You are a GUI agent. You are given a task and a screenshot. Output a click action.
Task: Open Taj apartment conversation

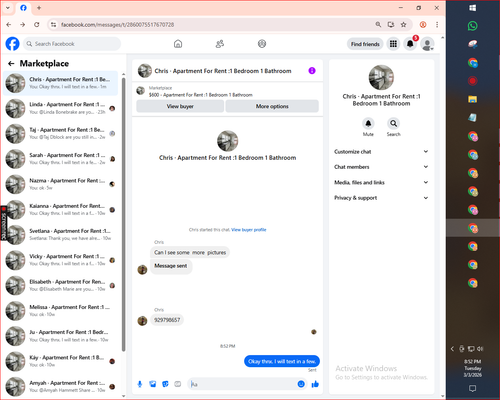[x=61, y=134]
